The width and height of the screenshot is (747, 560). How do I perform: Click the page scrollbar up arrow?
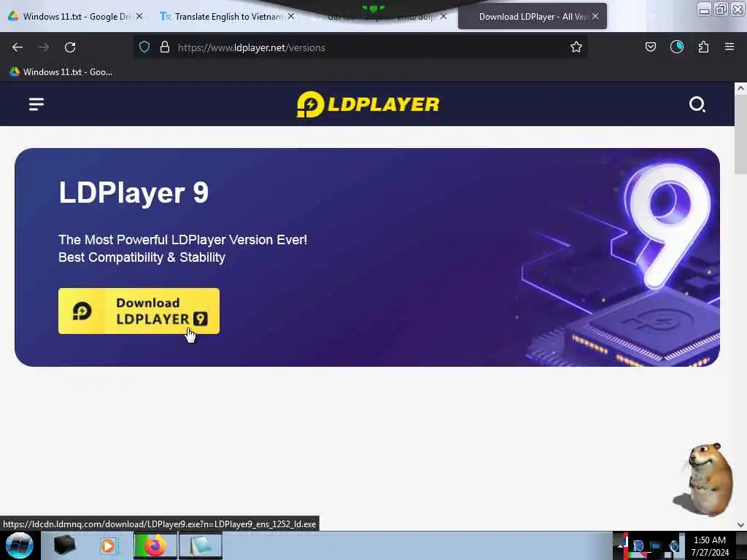point(740,88)
